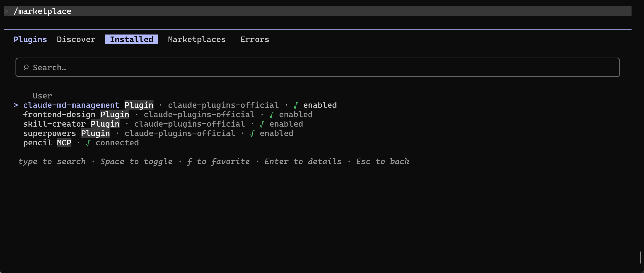Click the Plugin badge beside claude-md-management
The height and width of the screenshot is (273, 644).
coord(139,105)
